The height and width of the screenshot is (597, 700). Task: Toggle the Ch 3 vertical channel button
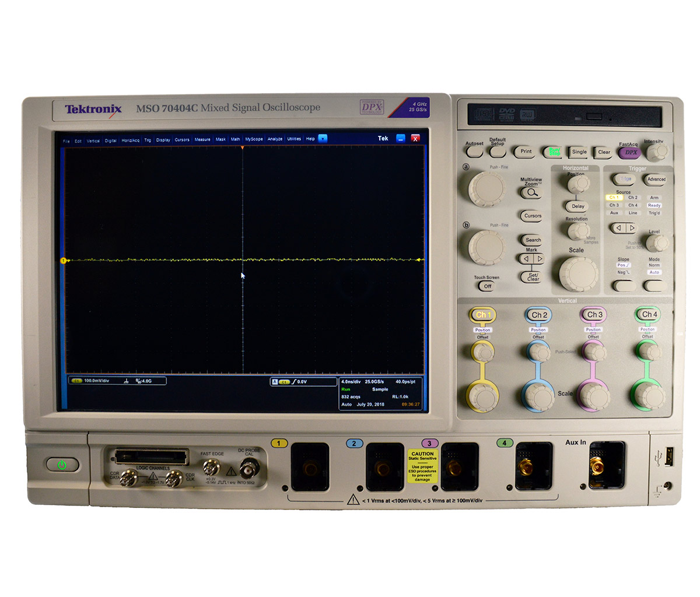point(593,315)
